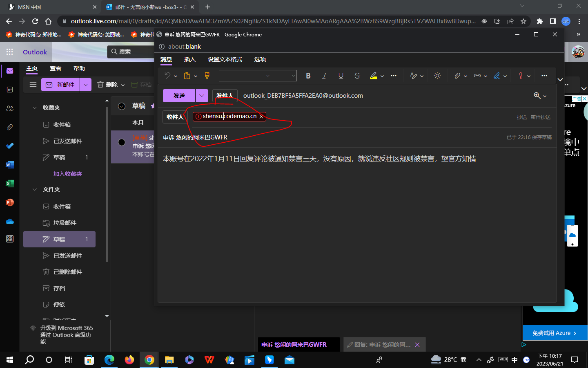588x368 pixels.
Task: Open People in Outlook left rail
Action: (x=10, y=108)
